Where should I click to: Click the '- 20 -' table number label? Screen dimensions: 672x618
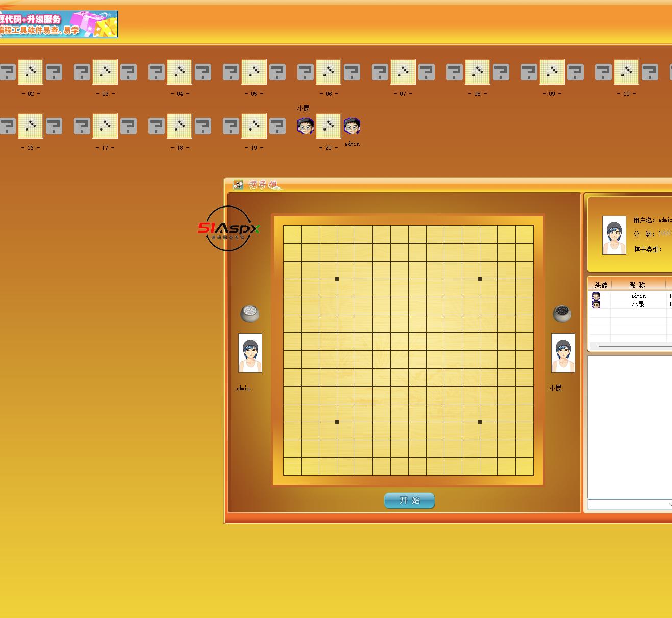[328, 148]
